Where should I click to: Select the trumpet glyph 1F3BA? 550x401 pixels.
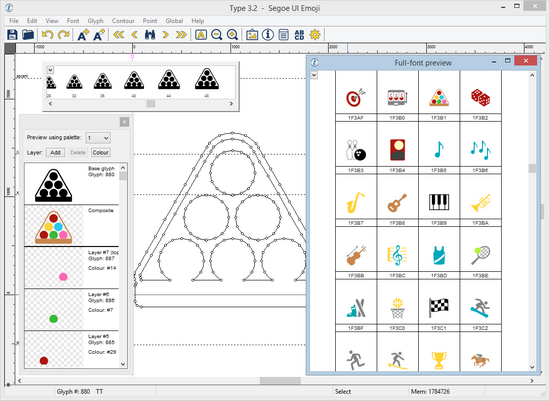pyautogui.click(x=480, y=201)
